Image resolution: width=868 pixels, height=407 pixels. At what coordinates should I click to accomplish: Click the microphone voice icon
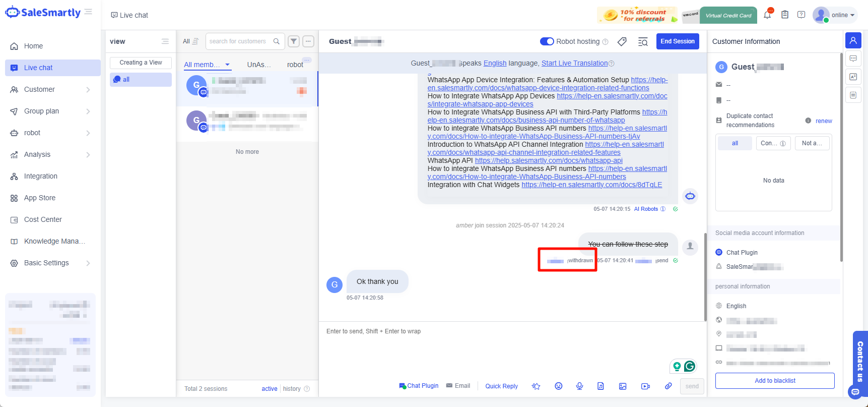[x=580, y=386]
